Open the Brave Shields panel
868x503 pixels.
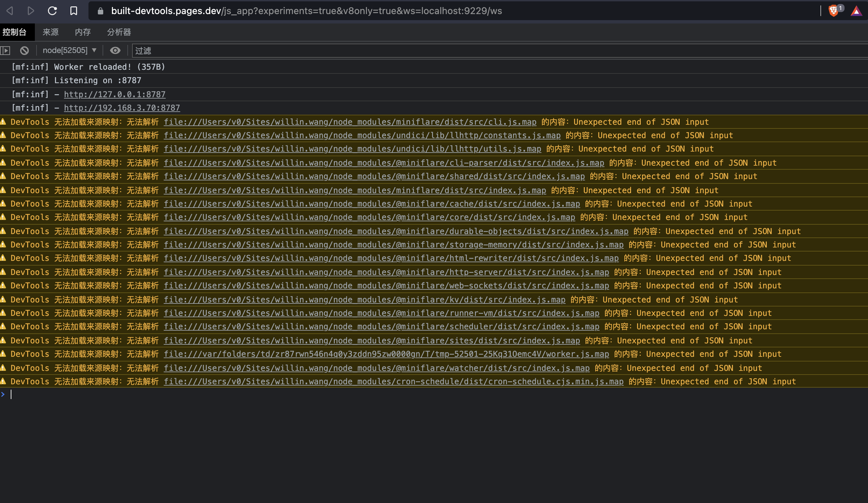coord(834,10)
